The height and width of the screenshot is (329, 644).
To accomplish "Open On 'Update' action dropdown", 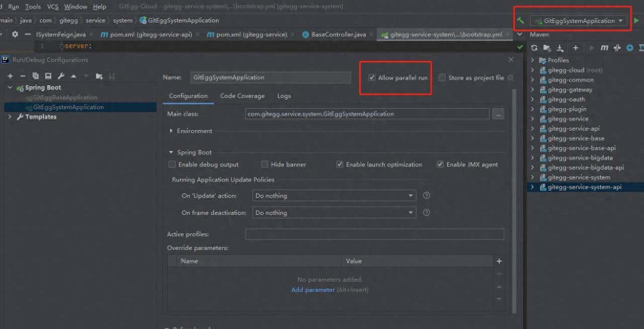I will pyautogui.click(x=334, y=196).
